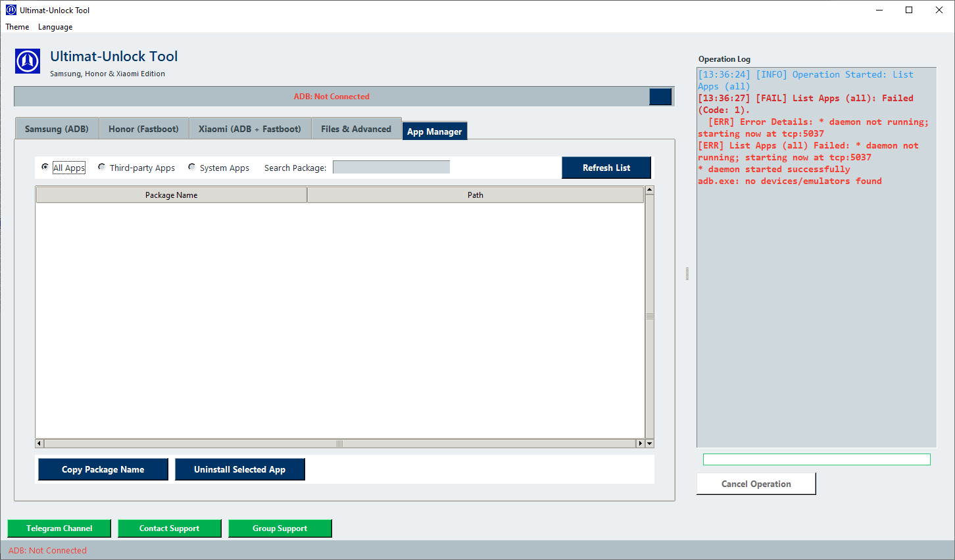The width and height of the screenshot is (955, 560).
Task: Click Cancel Operation
Action: tap(756, 483)
